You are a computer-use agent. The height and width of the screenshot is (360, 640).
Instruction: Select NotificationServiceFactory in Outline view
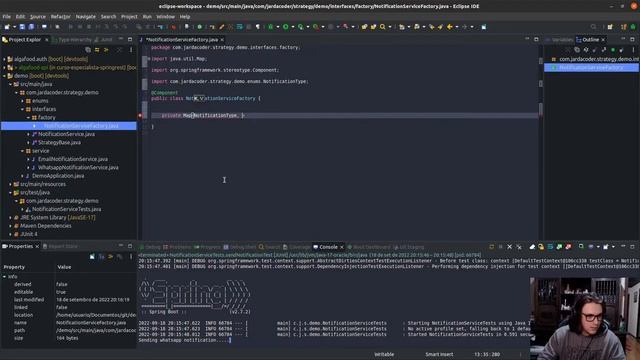coord(591,68)
